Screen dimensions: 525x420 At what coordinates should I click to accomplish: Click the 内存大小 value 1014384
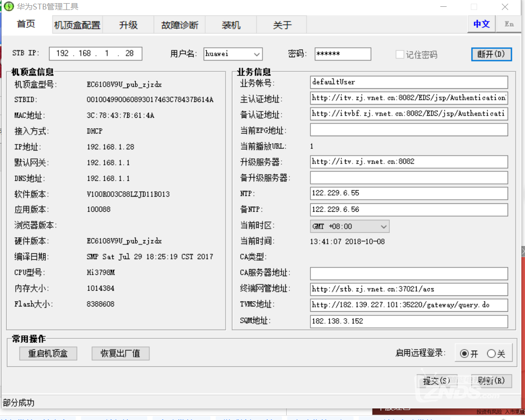(100, 288)
